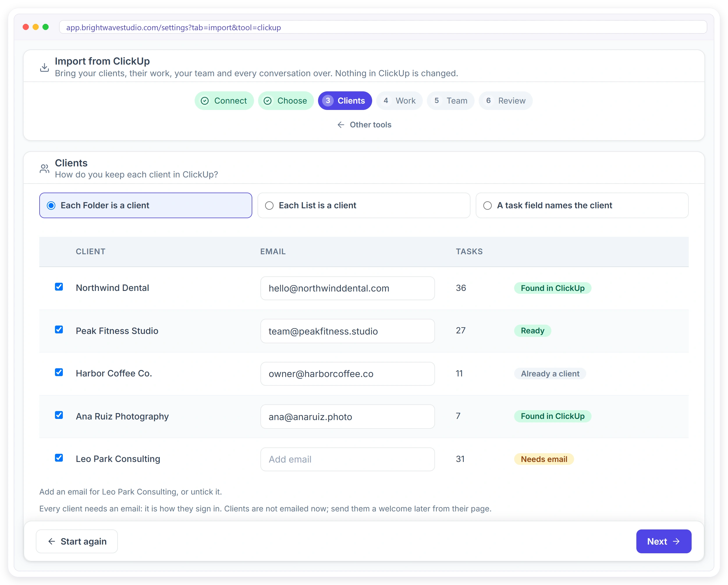Click the check icon on Choose step
This screenshot has height=585, width=728.
pyautogui.click(x=267, y=101)
